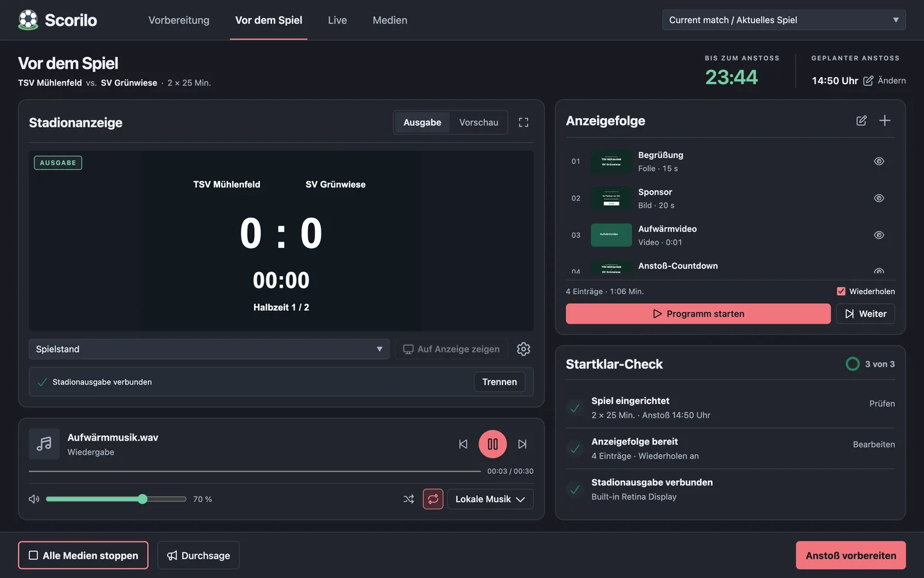Click Anstoß vorbereiten button
Viewport: 924px width, 578px height.
coord(851,556)
